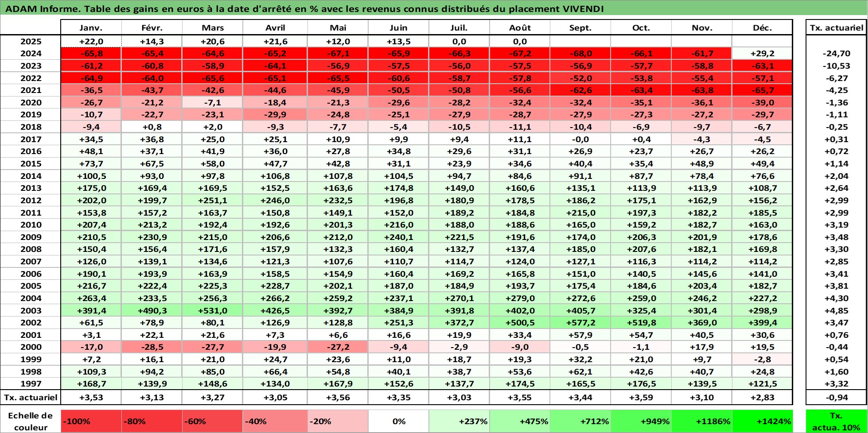Select the '-29,9' cell in Avril 2019
The height and width of the screenshot is (433, 868).
(x=275, y=115)
